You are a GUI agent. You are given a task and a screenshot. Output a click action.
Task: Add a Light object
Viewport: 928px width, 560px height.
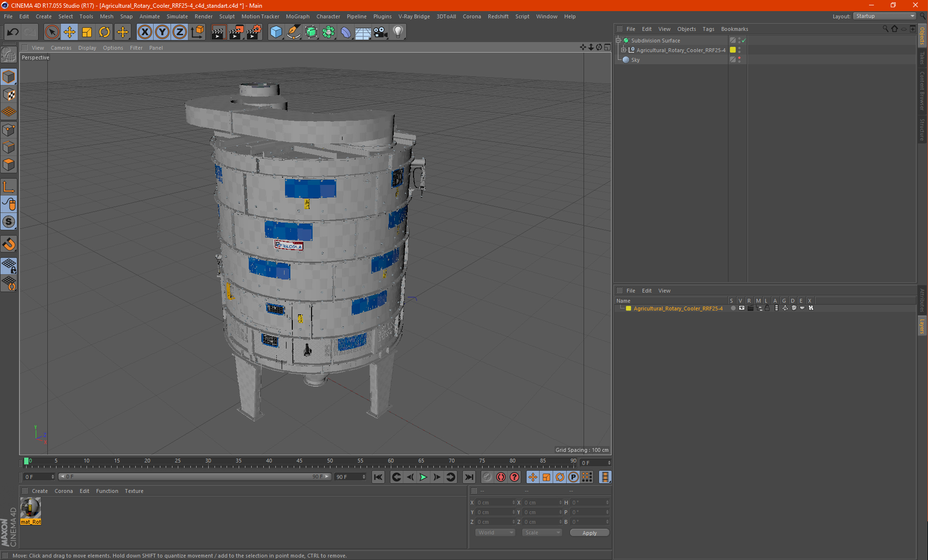[398, 32]
